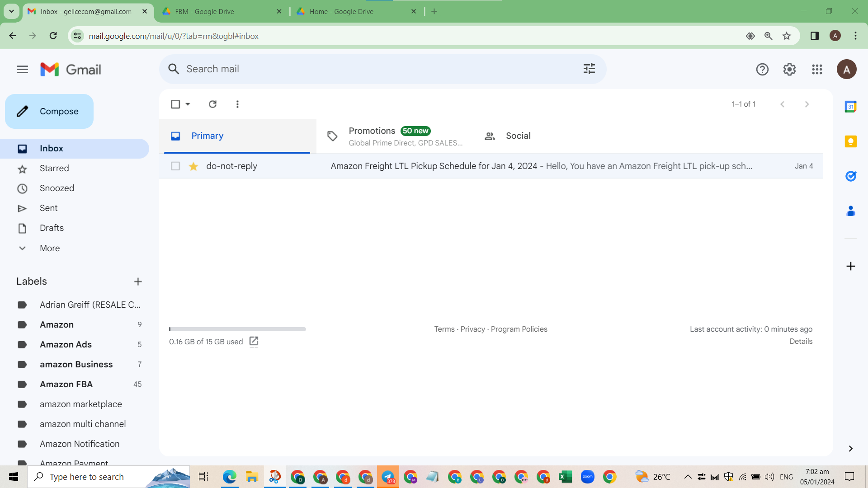Click the Windows taskbar search box
Viewport: 868px width, 488px height.
[108, 477]
